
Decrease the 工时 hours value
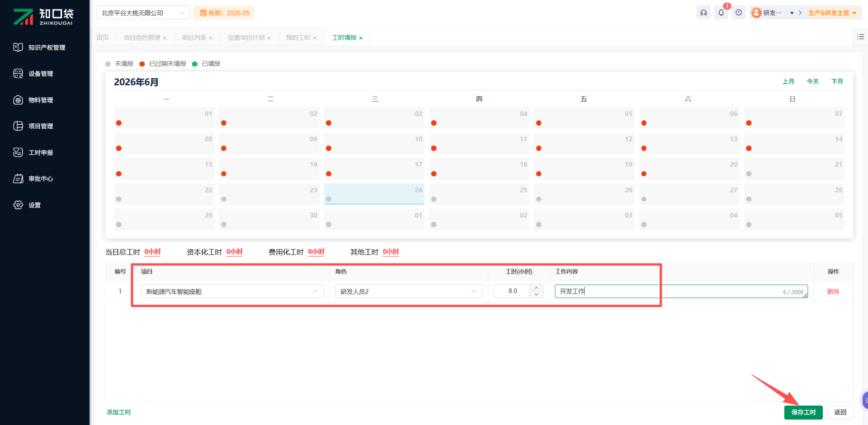coord(536,294)
